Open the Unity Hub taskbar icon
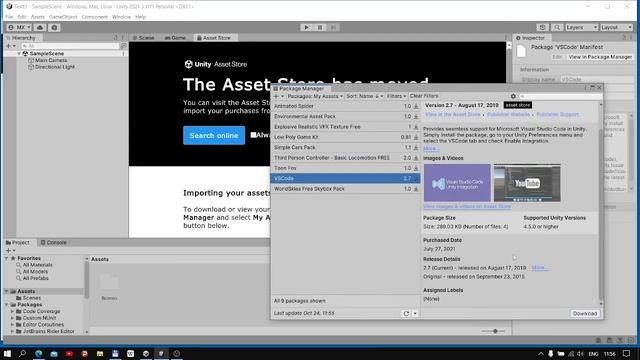This screenshot has height=360, width=640. [146, 353]
